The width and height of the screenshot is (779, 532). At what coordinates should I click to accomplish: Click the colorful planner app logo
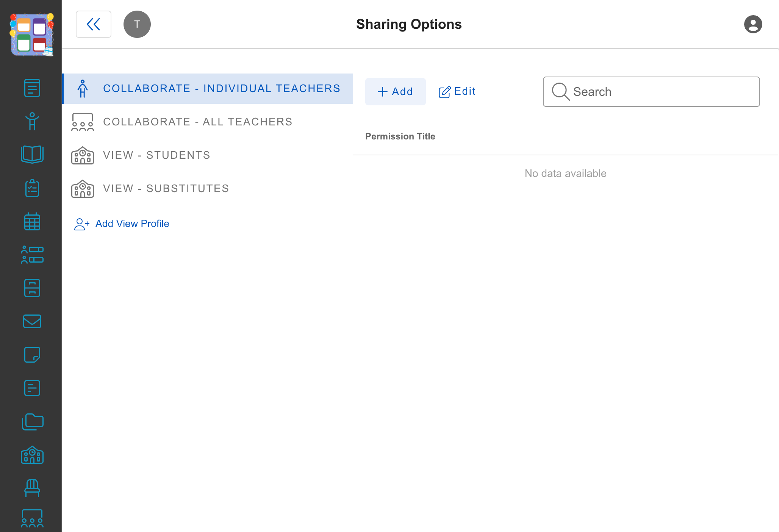click(x=32, y=34)
